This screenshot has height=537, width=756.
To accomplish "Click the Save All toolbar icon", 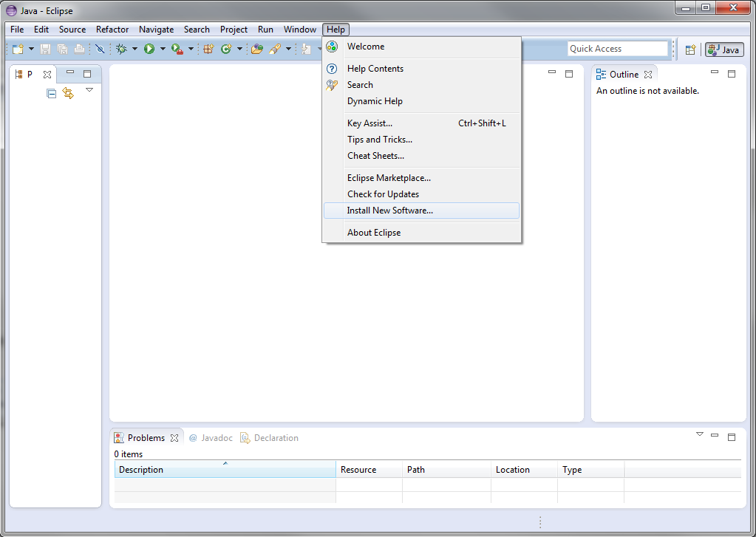I will [62, 49].
